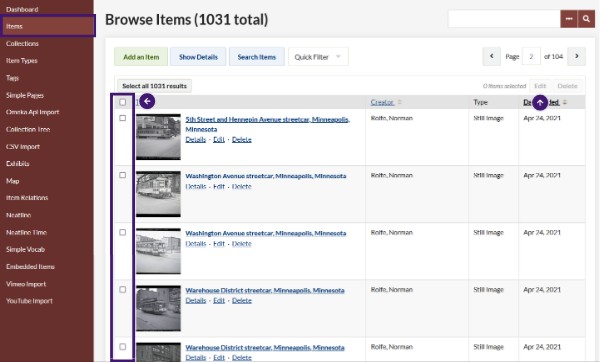Click the sort arrows beside Date Added
This screenshot has height=362, width=600.
[565, 102]
